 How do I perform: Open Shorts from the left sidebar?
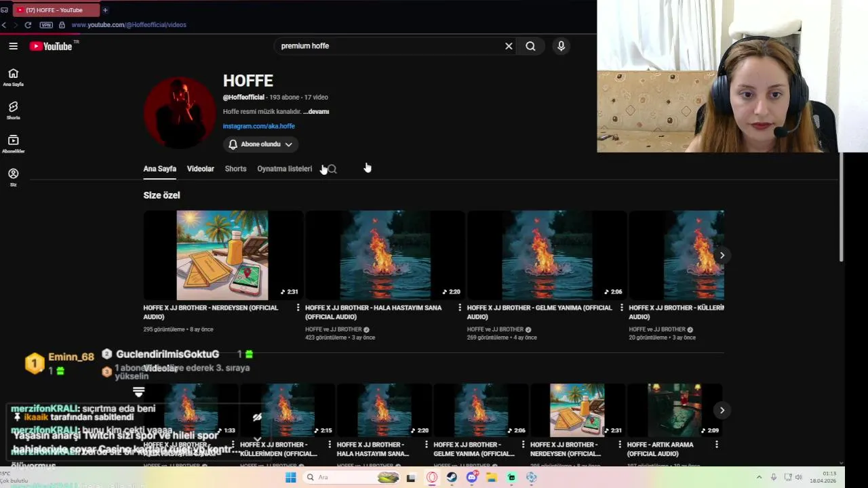click(x=13, y=110)
